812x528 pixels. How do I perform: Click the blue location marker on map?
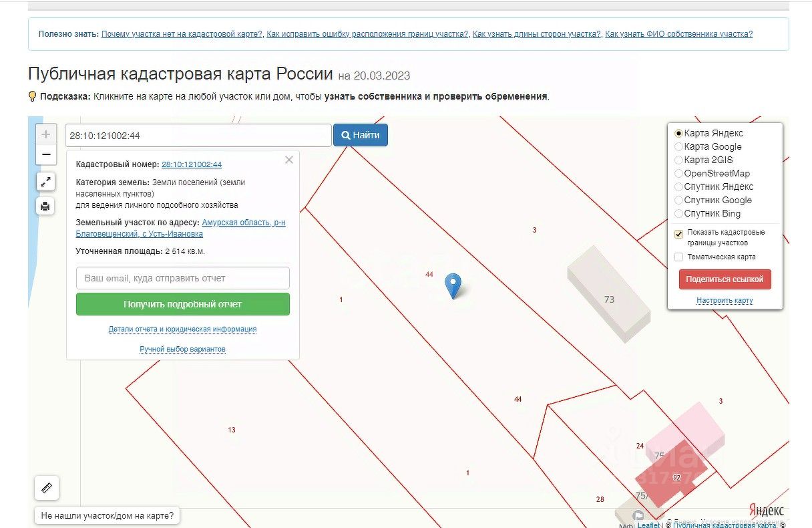tap(453, 286)
